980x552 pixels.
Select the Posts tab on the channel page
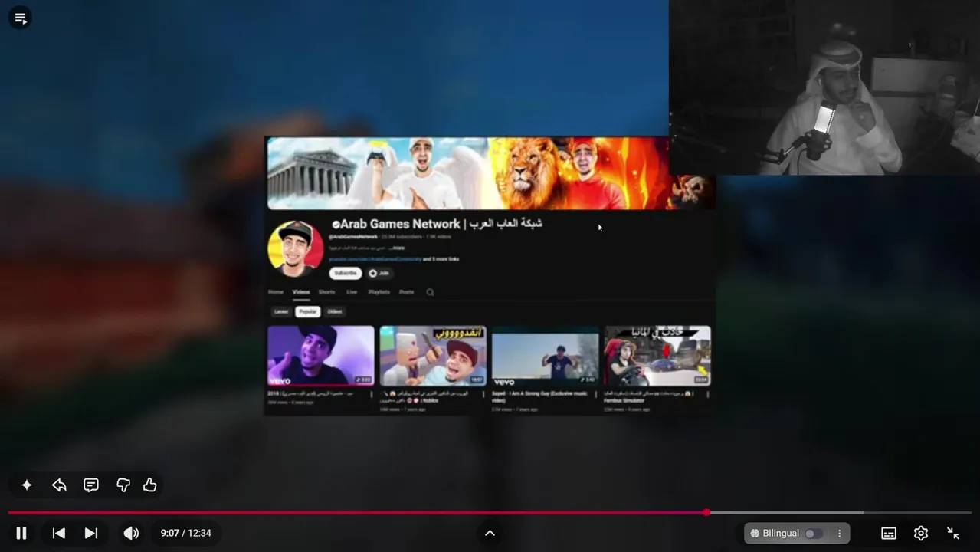pyautogui.click(x=407, y=292)
